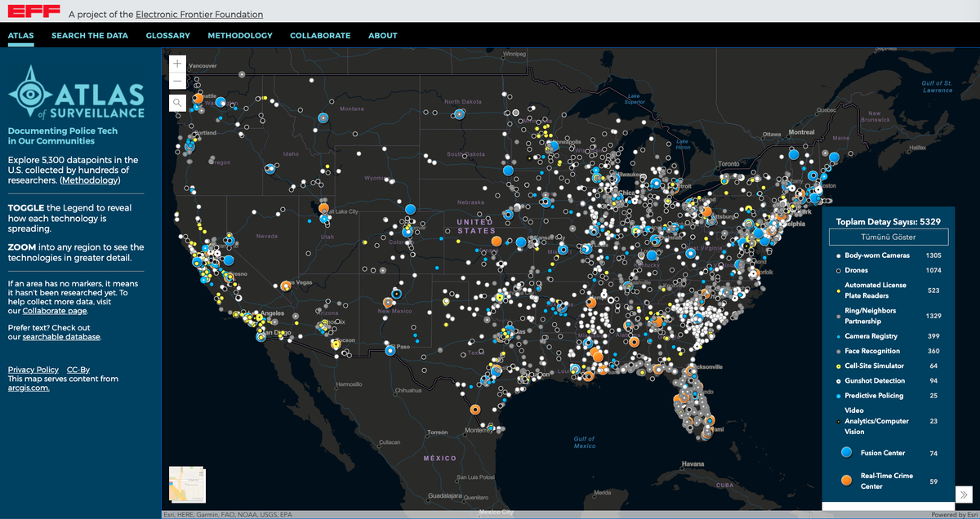Select the orange crime center marker at Seattle
Screen dimensions: 980x519
pyautogui.click(x=198, y=99)
